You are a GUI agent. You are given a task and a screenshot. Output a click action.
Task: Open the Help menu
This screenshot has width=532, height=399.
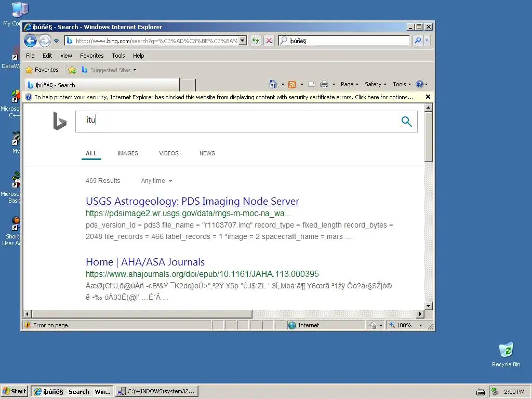138,56
